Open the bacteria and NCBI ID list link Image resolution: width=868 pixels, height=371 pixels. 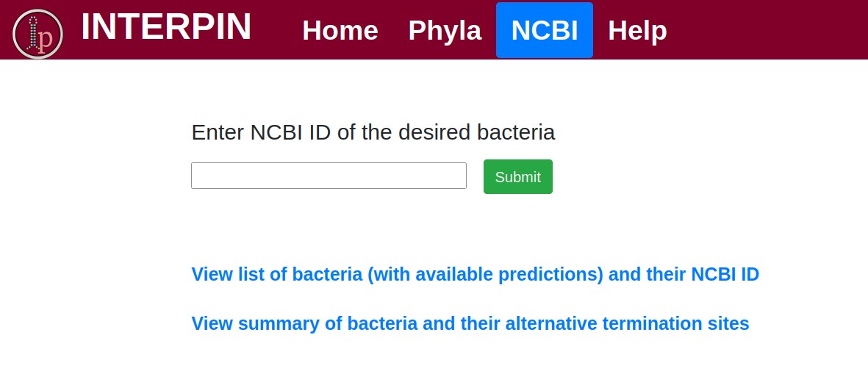pos(475,274)
